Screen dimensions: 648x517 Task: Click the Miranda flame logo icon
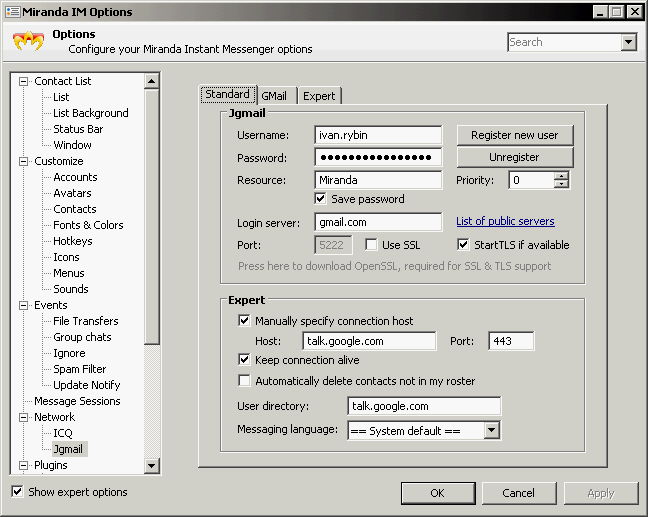coord(28,41)
